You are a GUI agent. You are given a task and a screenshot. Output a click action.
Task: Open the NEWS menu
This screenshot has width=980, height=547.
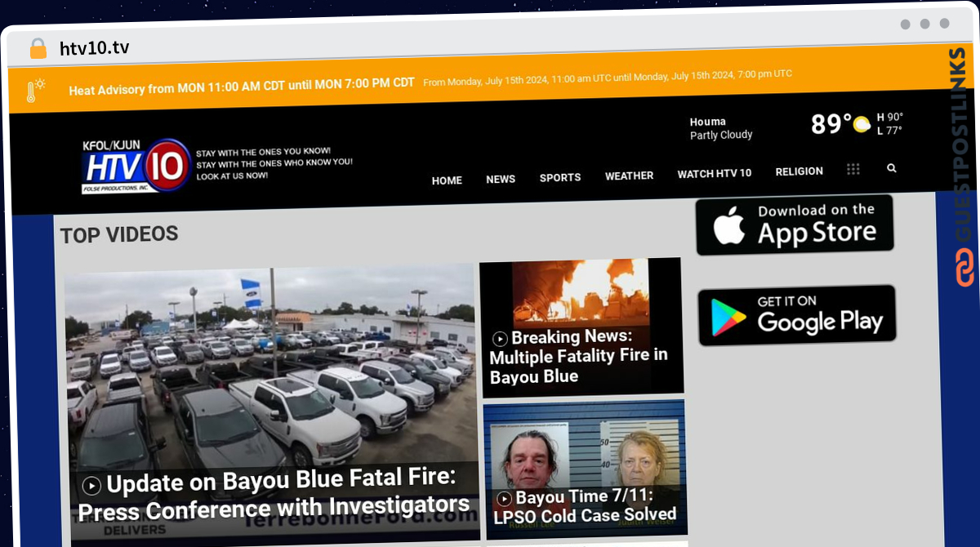click(501, 179)
